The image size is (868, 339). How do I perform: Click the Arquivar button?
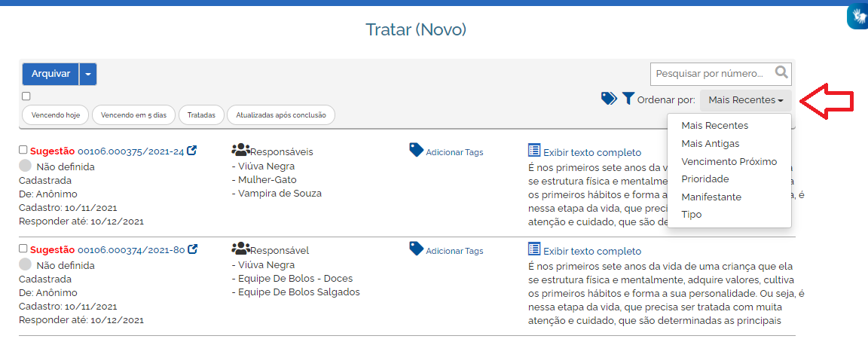click(x=51, y=75)
